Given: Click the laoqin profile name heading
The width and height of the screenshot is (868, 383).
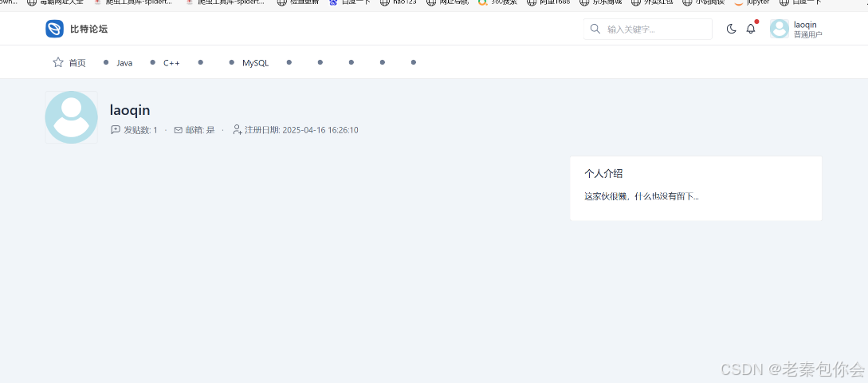Looking at the screenshot, I should [130, 110].
